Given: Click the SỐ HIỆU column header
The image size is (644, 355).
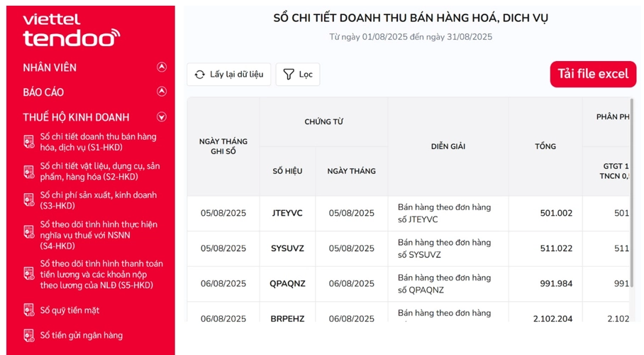Looking at the screenshot, I should (x=287, y=171).
